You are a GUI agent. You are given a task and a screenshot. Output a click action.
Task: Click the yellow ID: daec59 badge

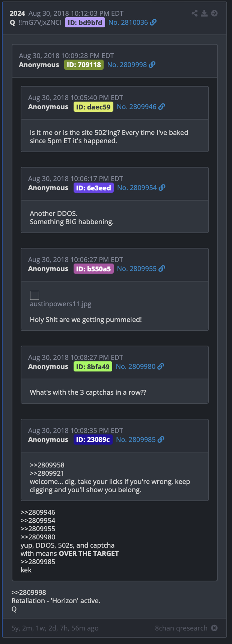point(93,107)
